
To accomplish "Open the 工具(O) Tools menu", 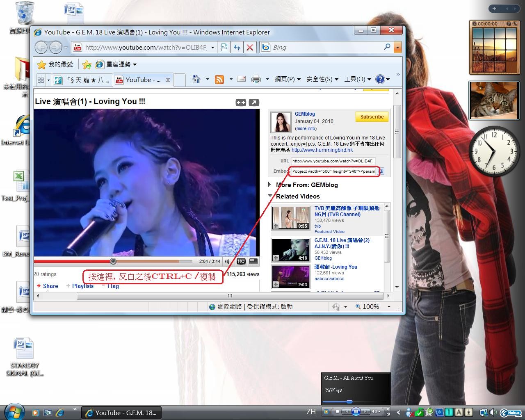I will [x=358, y=79].
